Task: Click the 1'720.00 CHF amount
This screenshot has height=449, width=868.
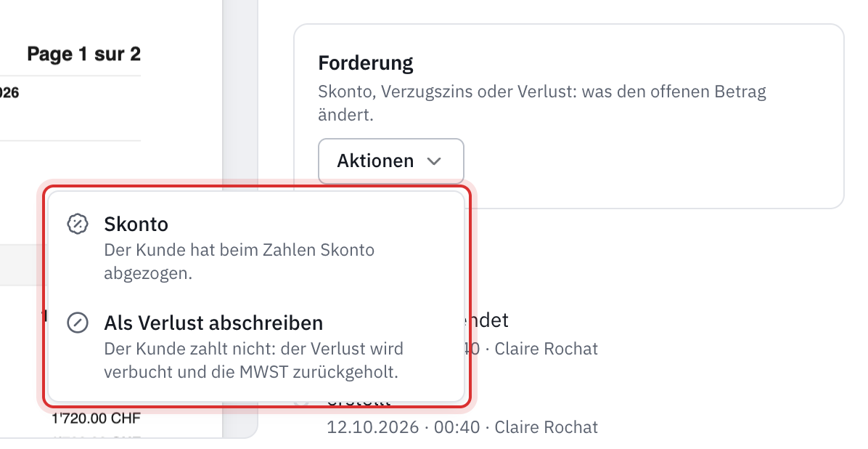Action: [x=97, y=418]
